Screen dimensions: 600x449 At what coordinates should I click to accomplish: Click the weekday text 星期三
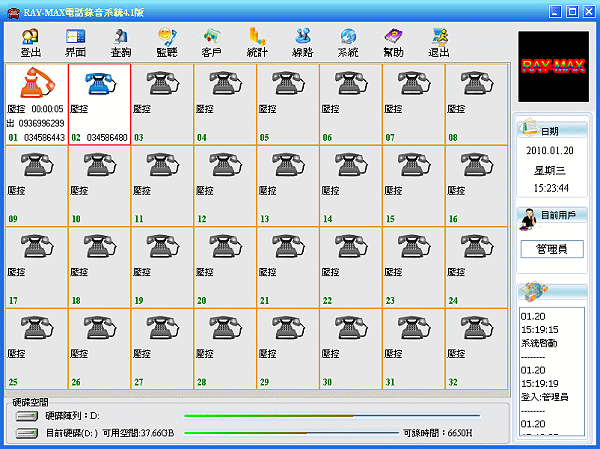(x=550, y=170)
